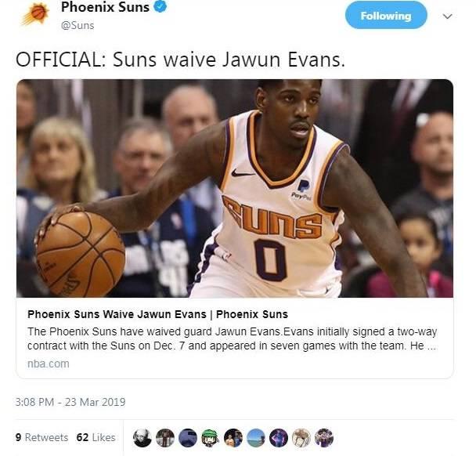The image size is (476, 456).
Task: Open first liker avatar after the divider
Action: (142, 438)
